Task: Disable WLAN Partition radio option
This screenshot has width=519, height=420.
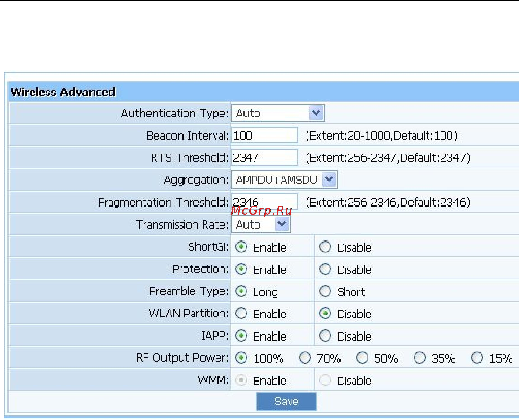Action: tap(325, 314)
